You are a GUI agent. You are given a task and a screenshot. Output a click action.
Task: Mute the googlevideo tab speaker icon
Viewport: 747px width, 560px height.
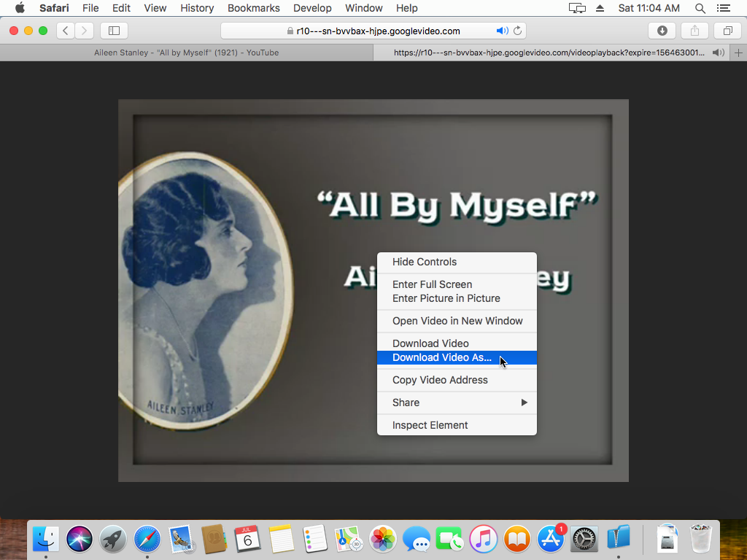[x=719, y=52]
